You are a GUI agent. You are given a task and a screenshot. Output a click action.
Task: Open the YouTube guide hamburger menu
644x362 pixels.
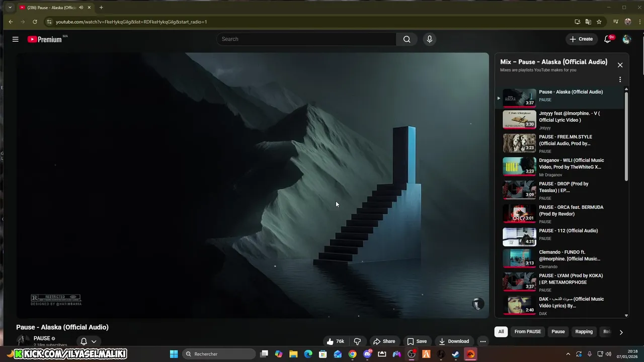[16, 39]
